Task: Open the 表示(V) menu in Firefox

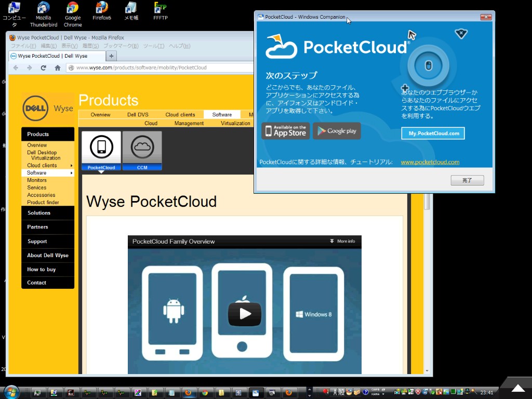Action: point(70,46)
